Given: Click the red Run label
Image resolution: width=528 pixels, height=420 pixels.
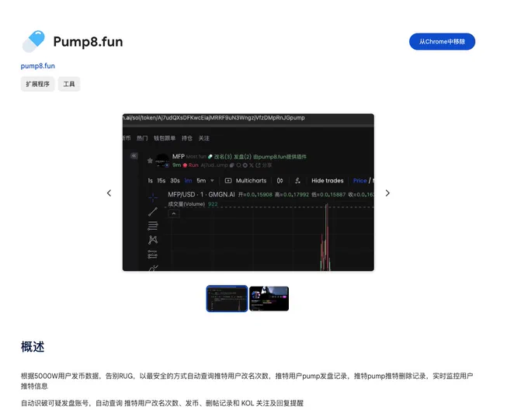Looking at the screenshot, I should 193,165.
